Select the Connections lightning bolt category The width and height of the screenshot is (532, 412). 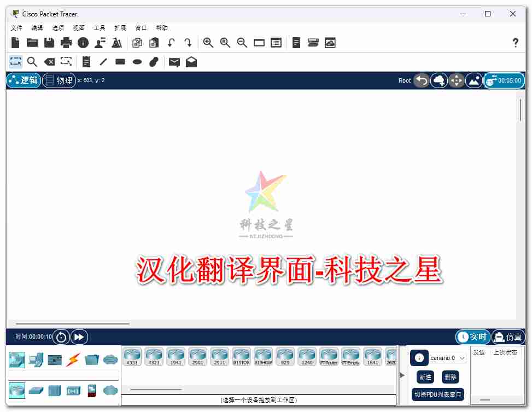coord(72,359)
